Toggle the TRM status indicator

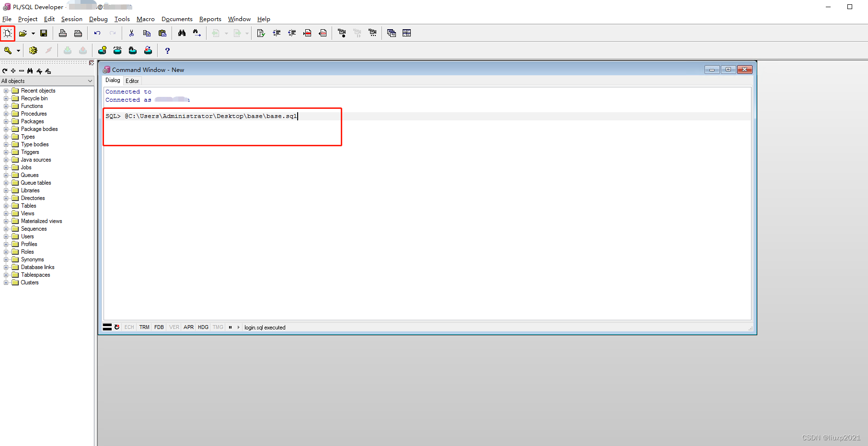[x=144, y=328]
